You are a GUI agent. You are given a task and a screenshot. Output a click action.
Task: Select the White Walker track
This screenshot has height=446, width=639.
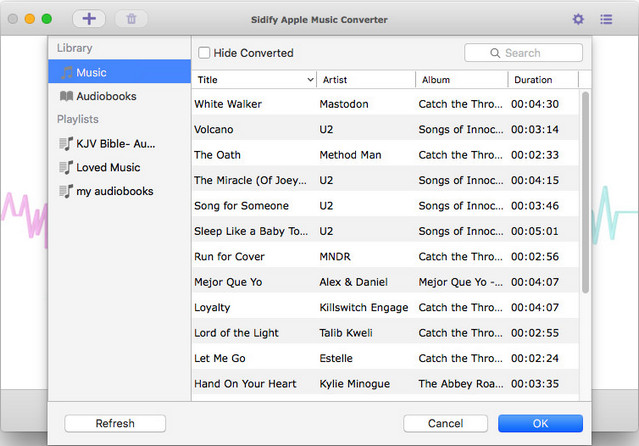228,104
